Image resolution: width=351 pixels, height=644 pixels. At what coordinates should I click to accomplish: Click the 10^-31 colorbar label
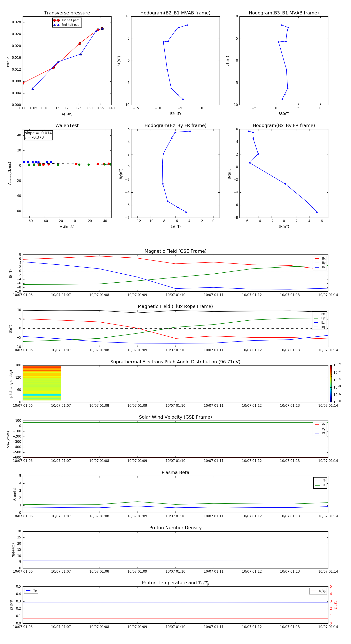coord(337,402)
